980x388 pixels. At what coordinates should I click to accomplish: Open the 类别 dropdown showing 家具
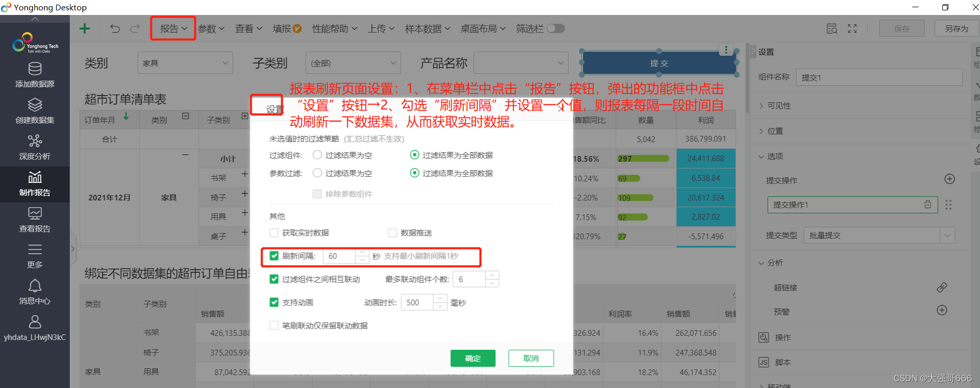[185, 63]
